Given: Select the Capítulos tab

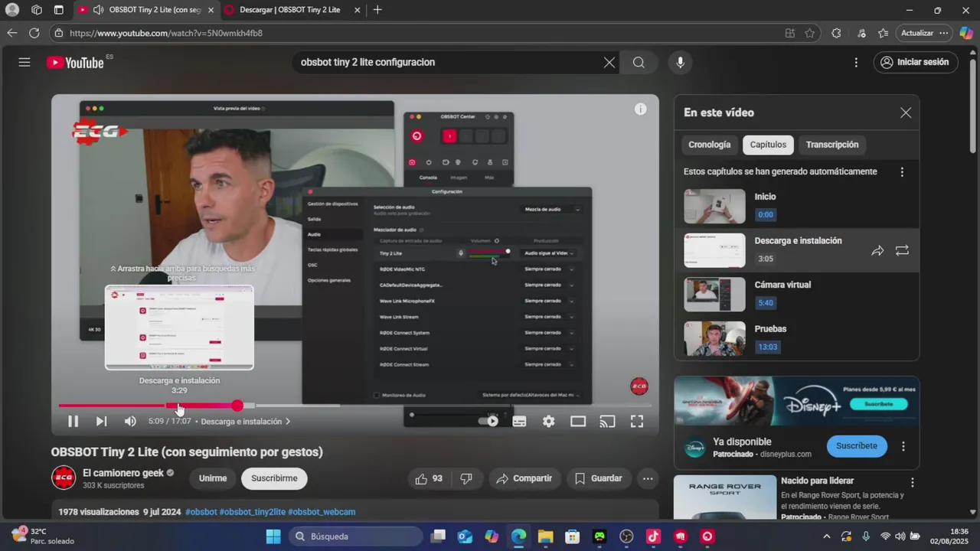Looking at the screenshot, I should click(x=768, y=145).
